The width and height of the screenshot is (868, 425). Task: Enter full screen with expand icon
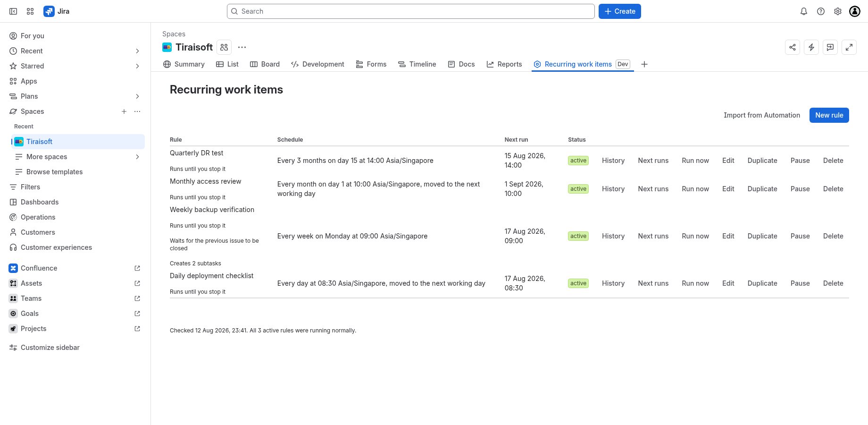[x=849, y=47]
